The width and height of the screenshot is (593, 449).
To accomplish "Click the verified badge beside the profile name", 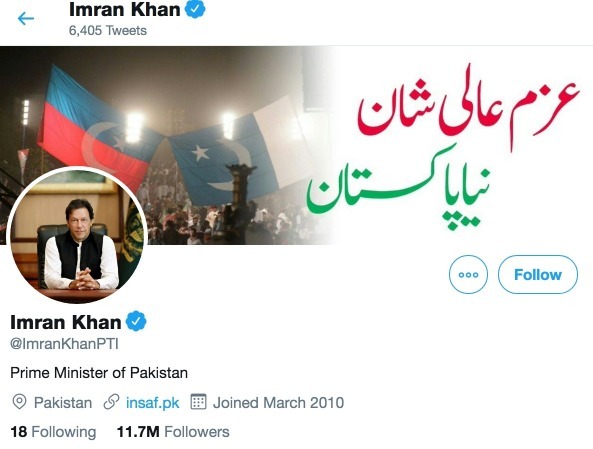I will pos(136,321).
